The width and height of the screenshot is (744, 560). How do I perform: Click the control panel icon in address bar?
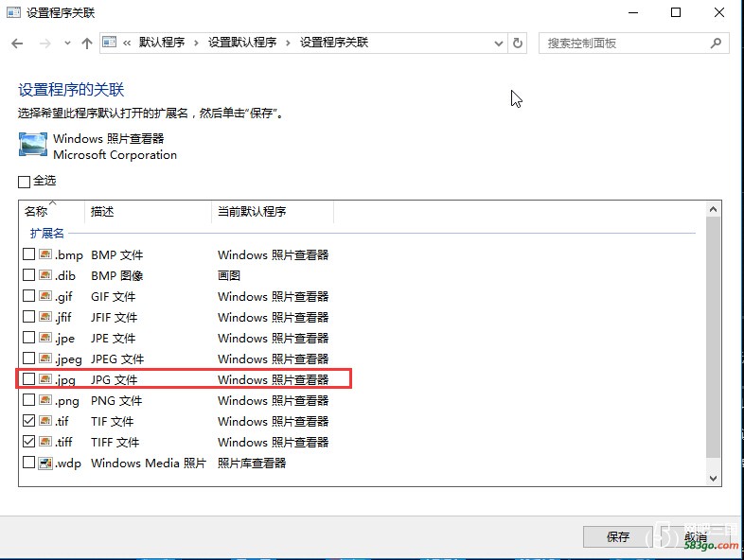(110, 43)
